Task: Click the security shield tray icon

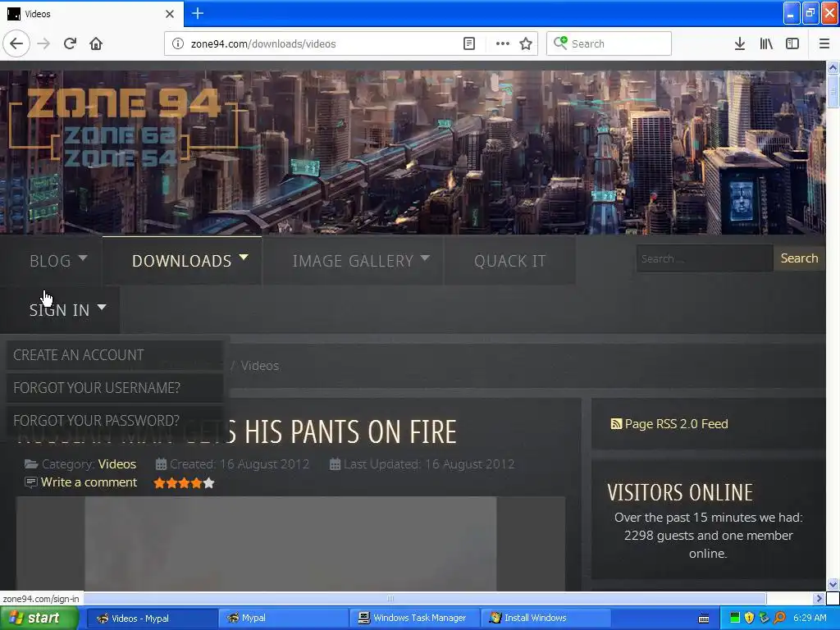Action: click(x=750, y=619)
